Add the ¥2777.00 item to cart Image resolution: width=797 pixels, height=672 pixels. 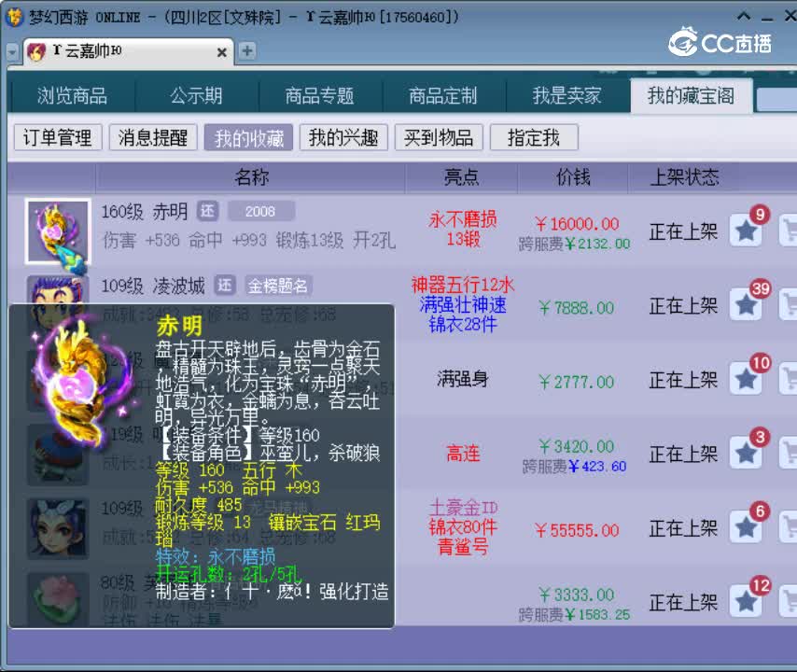click(789, 379)
